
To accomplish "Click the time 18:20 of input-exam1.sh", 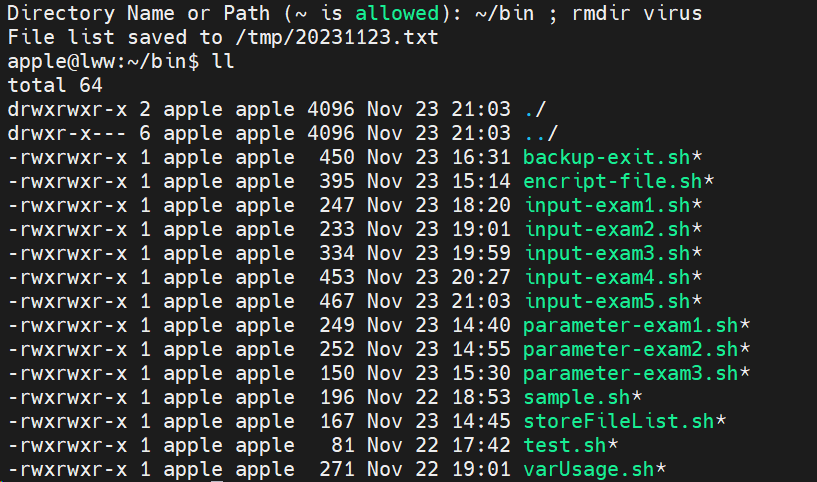I will pos(481,205).
